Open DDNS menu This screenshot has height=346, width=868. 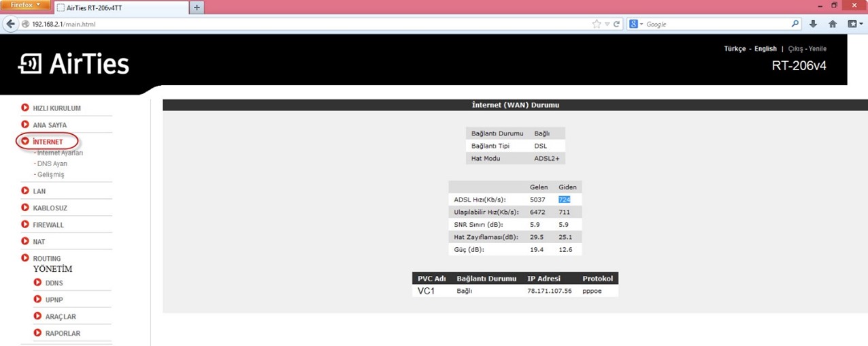click(54, 283)
